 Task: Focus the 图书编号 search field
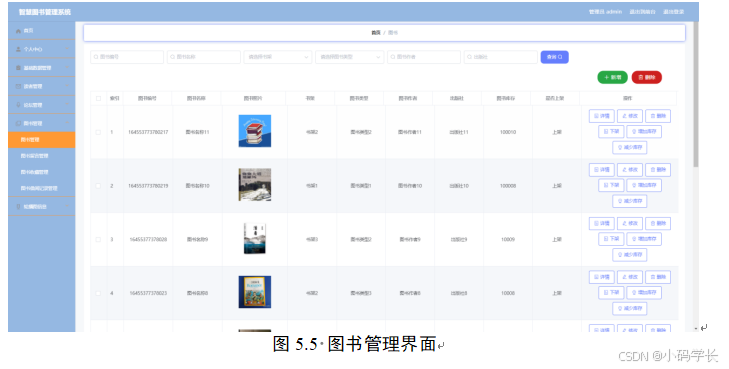click(127, 57)
